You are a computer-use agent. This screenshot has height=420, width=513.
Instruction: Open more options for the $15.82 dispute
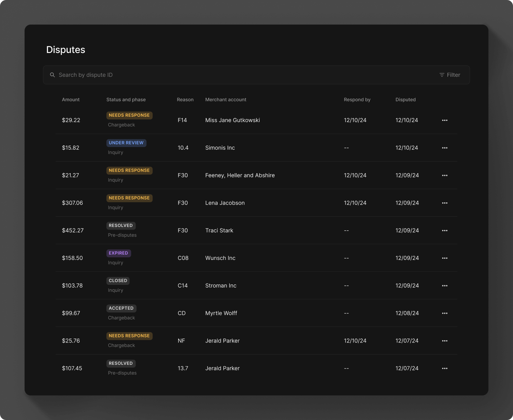tap(445, 148)
